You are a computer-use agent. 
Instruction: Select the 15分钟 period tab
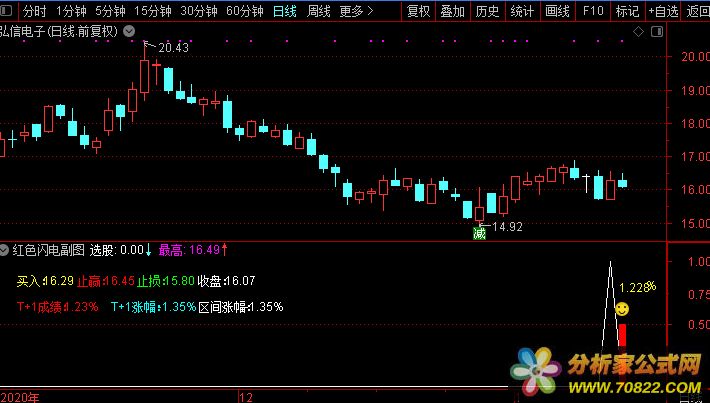[x=153, y=11]
